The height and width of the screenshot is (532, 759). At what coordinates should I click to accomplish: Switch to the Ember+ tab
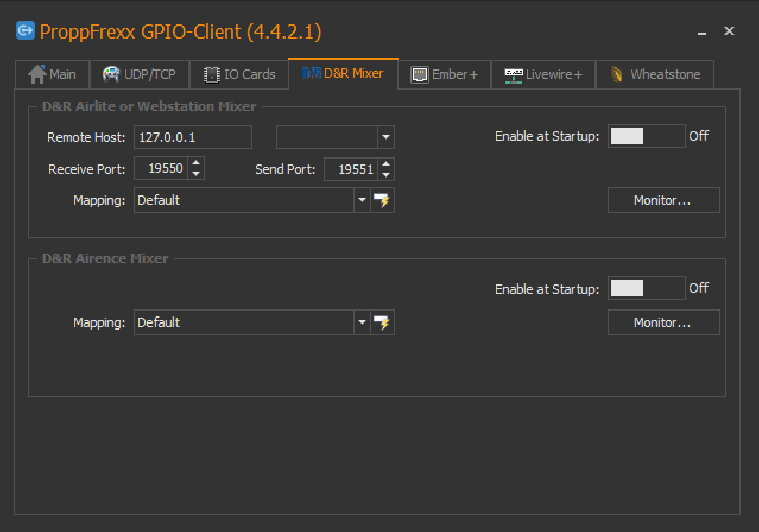444,74
